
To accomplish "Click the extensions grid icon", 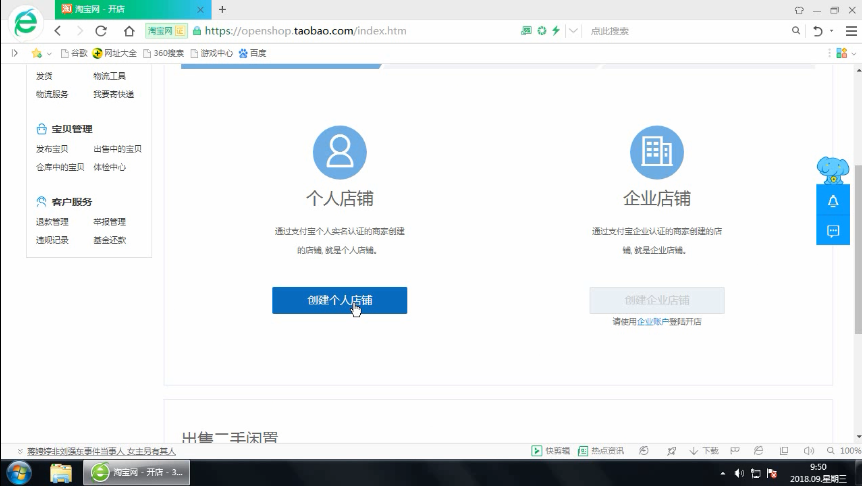I will [x=842, y=53].
